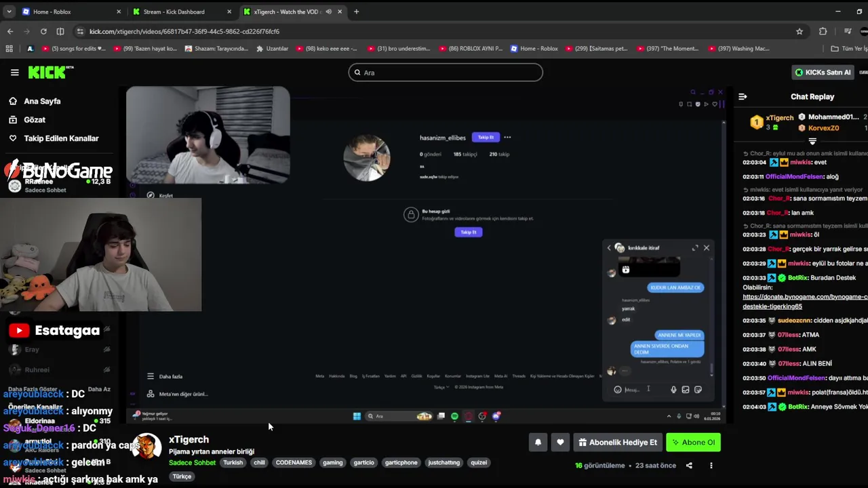Click the gaming tag
This screenshot has width=868, height=488.
pos(332,463)
